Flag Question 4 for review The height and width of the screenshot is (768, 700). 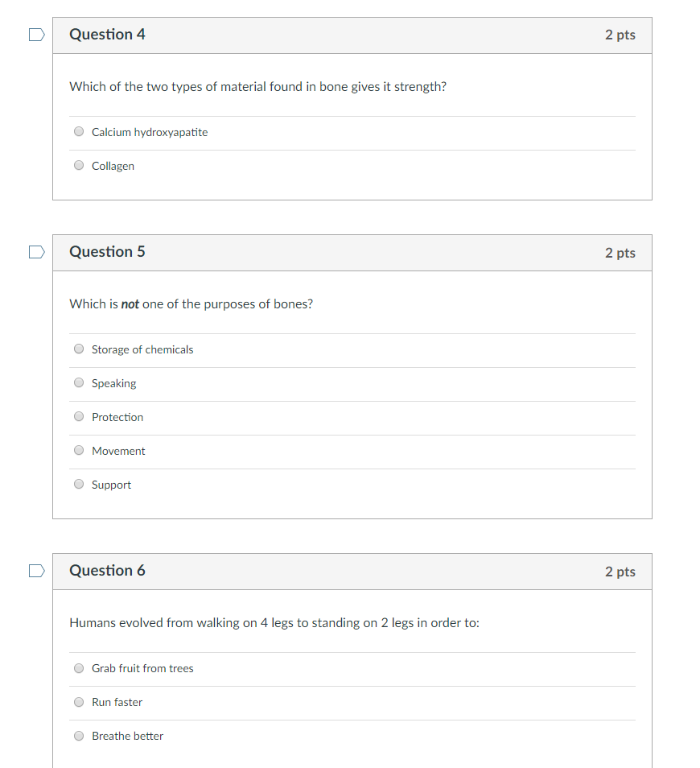click(x=37, y=35)
